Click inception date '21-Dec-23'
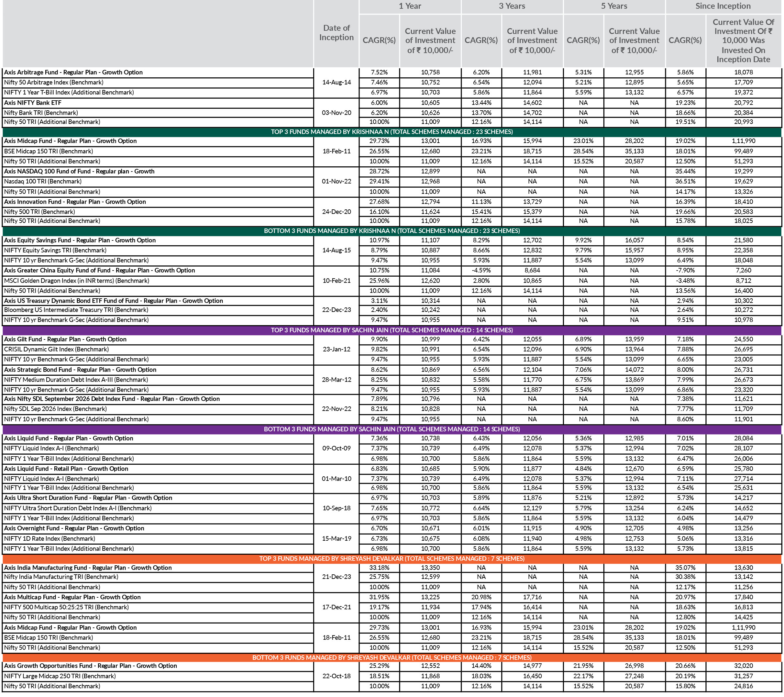Image resolution: width=784 pixels, height=697 pixels. pyautogui.click(x=337, y=577)
